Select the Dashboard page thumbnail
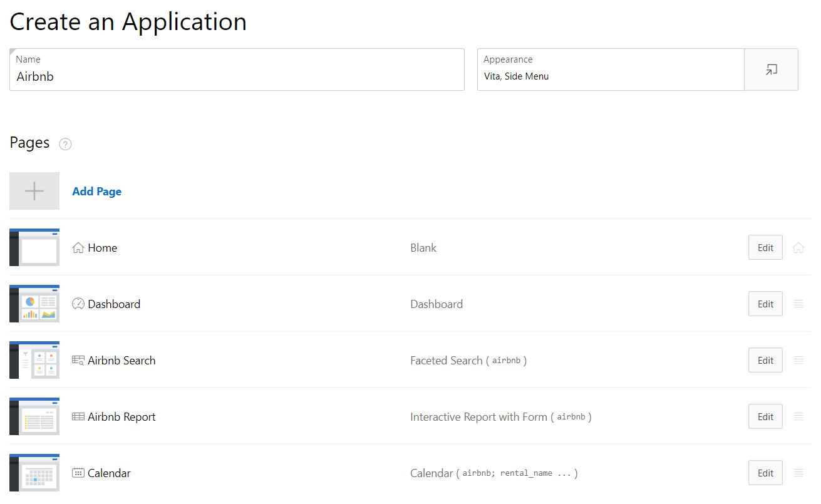Viewport: 821px width, 504px height. 34,304
